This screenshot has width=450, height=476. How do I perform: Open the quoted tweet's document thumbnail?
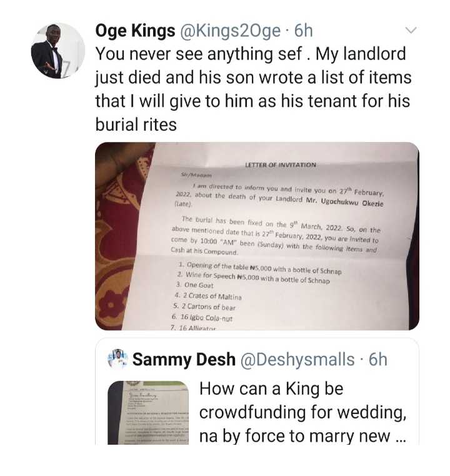coord(148,412)
